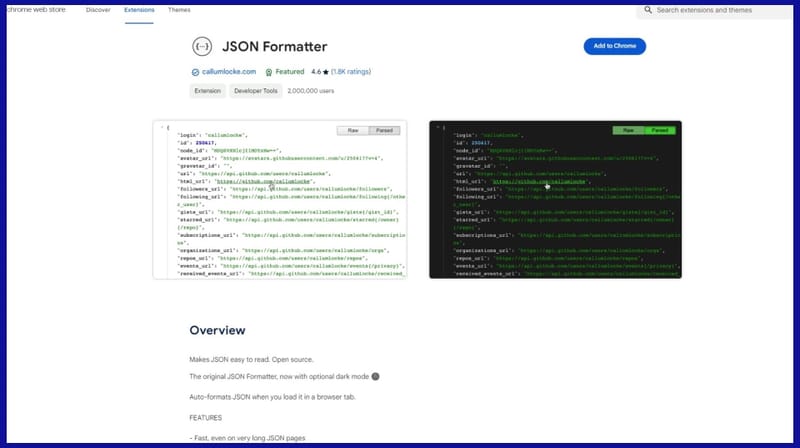Click the search magnifier icon

coord(649,9)
